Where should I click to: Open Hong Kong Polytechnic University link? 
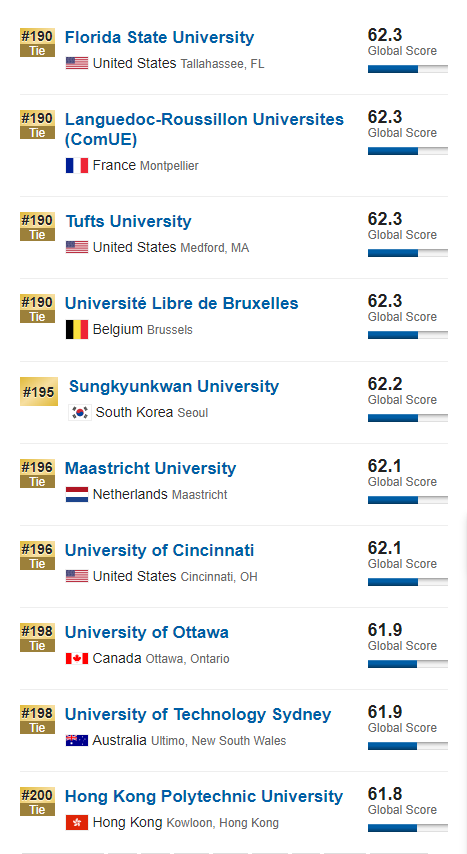click(x=204, y=796)
